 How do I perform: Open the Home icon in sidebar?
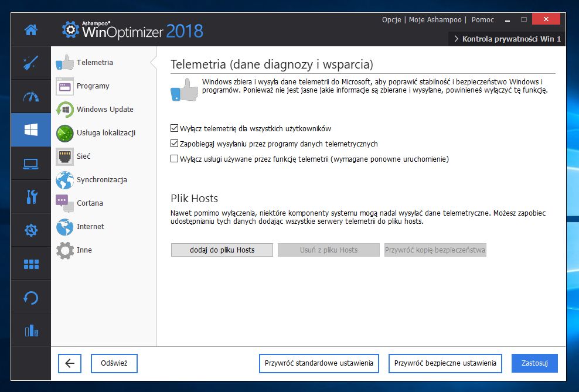coord(31,29)
